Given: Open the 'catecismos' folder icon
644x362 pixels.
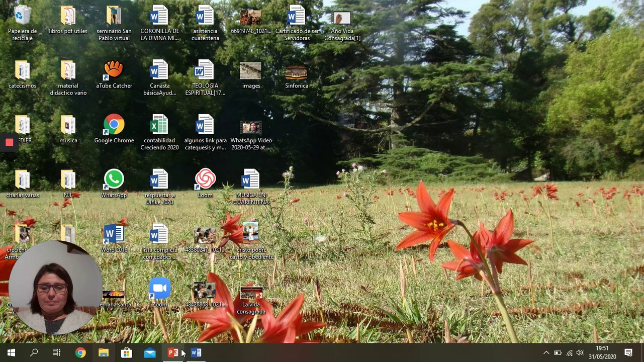Looking at the screenshot, I should coord(23,74).
